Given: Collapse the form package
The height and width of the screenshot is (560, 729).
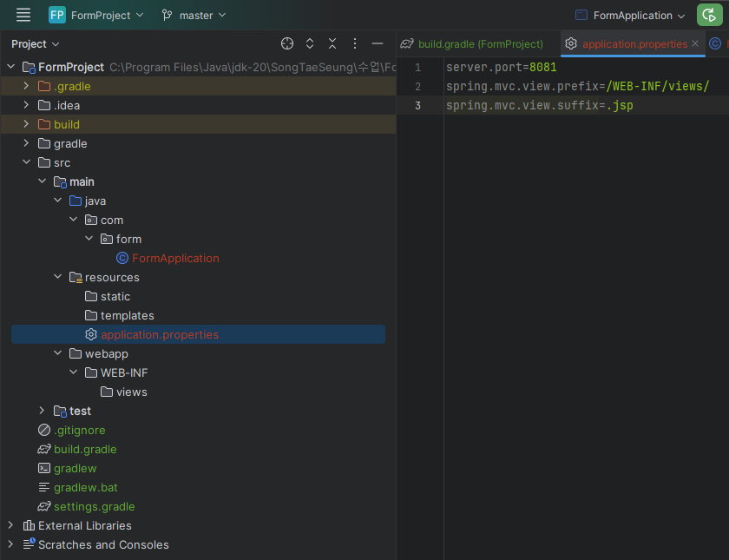Looking at the screenshot, I should [89, 238].
